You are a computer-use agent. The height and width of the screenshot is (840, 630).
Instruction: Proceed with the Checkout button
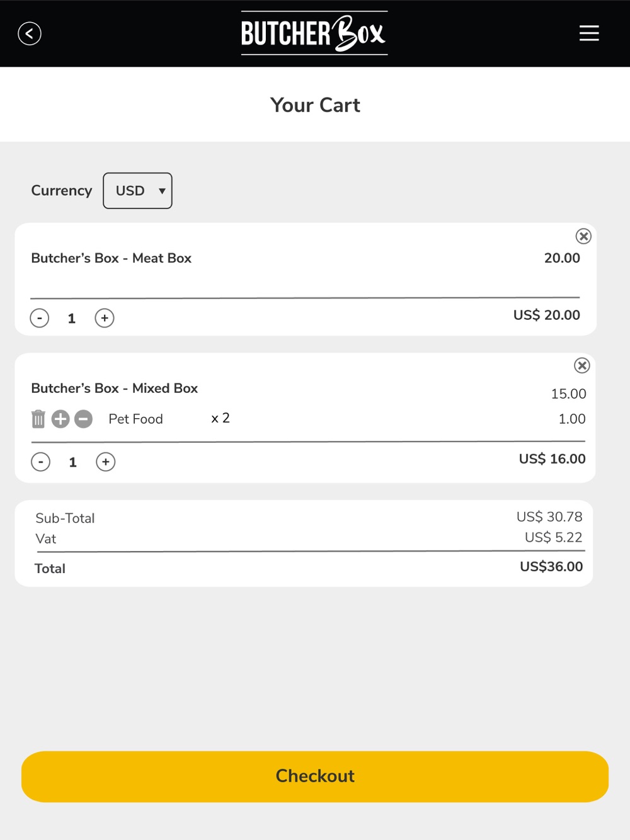pyautogui.click(x=315, y=776)
